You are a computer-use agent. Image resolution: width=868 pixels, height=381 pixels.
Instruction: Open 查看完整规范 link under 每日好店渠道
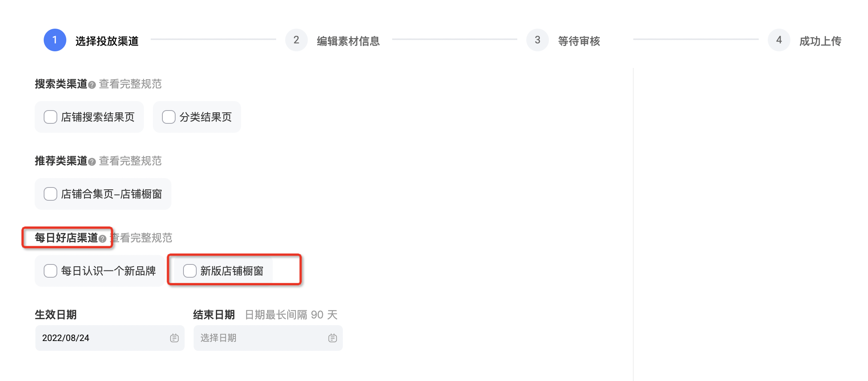(141, 238)
